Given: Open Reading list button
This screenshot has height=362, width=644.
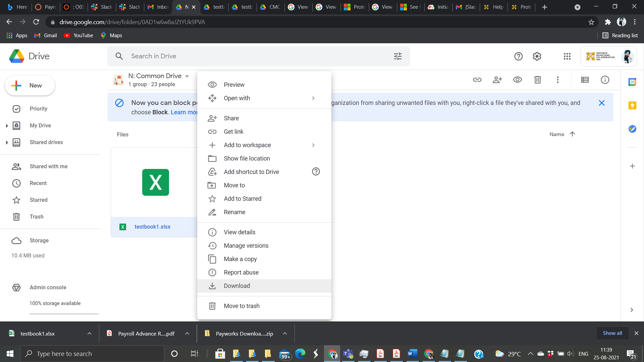Looking at the screenshot, I should [620, 36].
